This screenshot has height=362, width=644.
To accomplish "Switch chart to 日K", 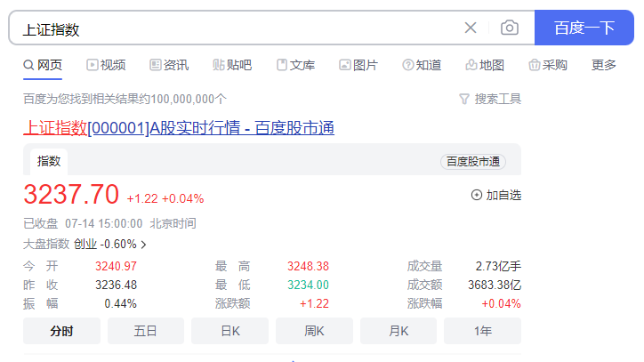I will 230,331.
